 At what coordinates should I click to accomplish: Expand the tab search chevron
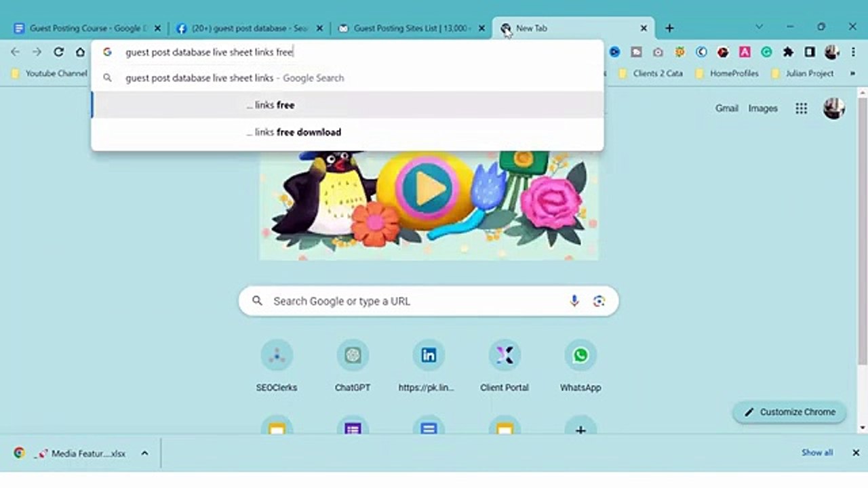(759, 27)
